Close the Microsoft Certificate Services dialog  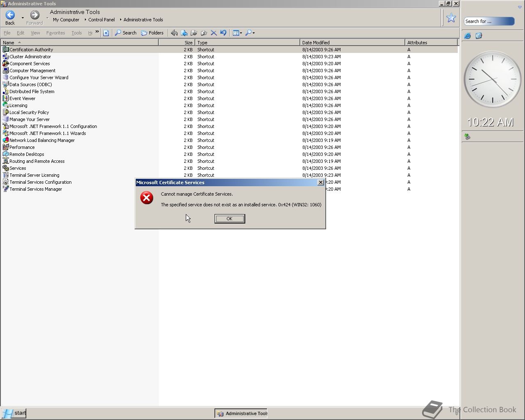click(x=321, y=183)
